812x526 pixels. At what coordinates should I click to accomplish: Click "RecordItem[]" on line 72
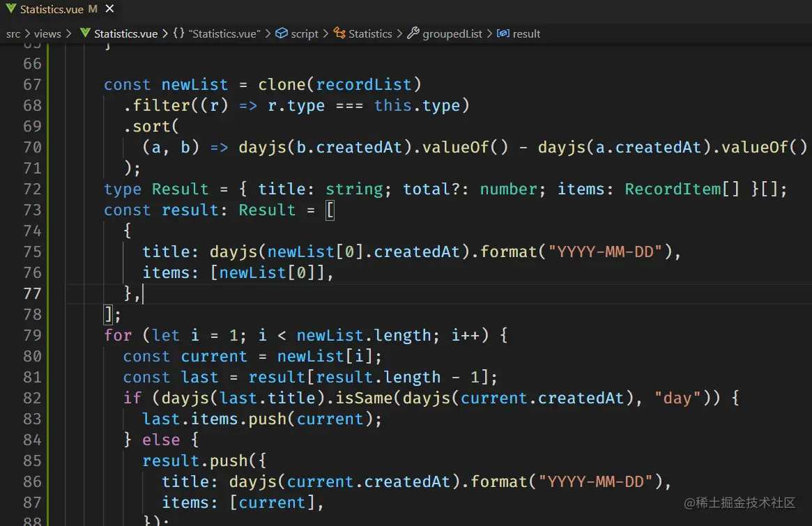[682, 189]
